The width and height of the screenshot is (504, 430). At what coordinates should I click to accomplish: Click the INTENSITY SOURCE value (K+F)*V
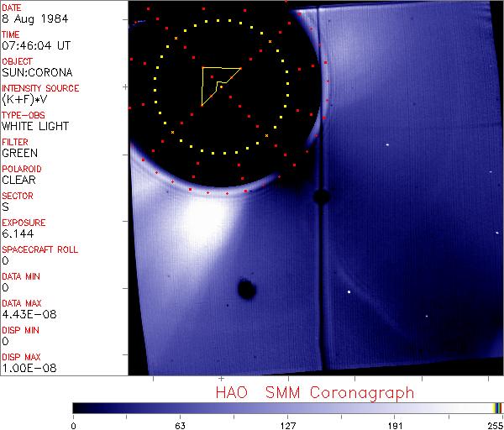click(24, 100)
